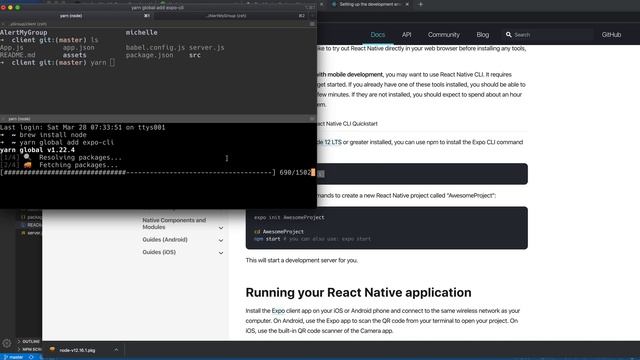Click 'README.md' in the upper terminal listing
Viewport: 640px width, 360px height.
[x=18, y=55]
